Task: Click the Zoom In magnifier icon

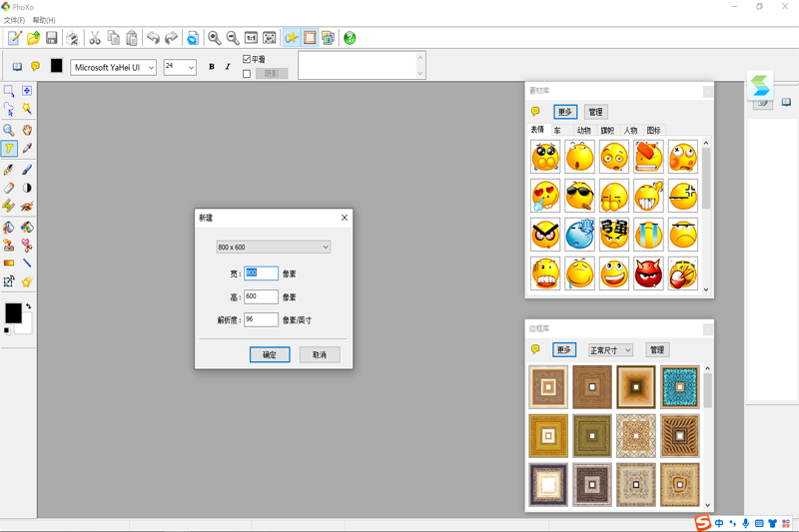Action: [x=214, y=38]
